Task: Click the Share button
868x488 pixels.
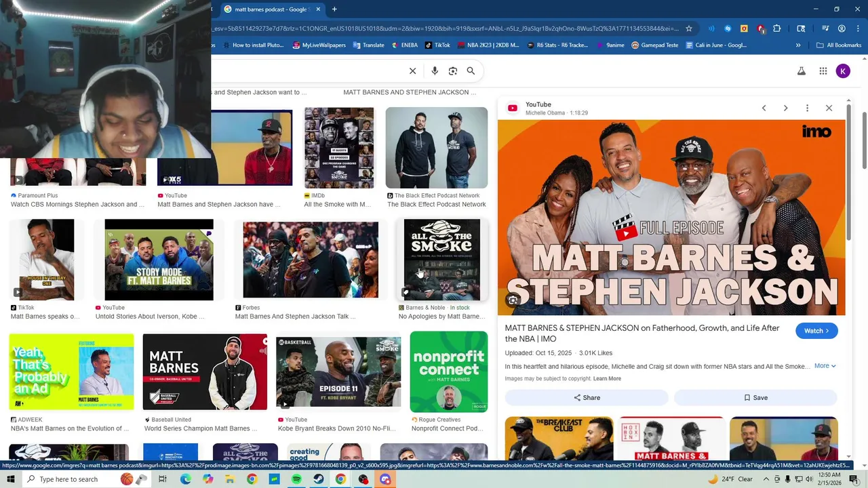Action: pos(587,398)
